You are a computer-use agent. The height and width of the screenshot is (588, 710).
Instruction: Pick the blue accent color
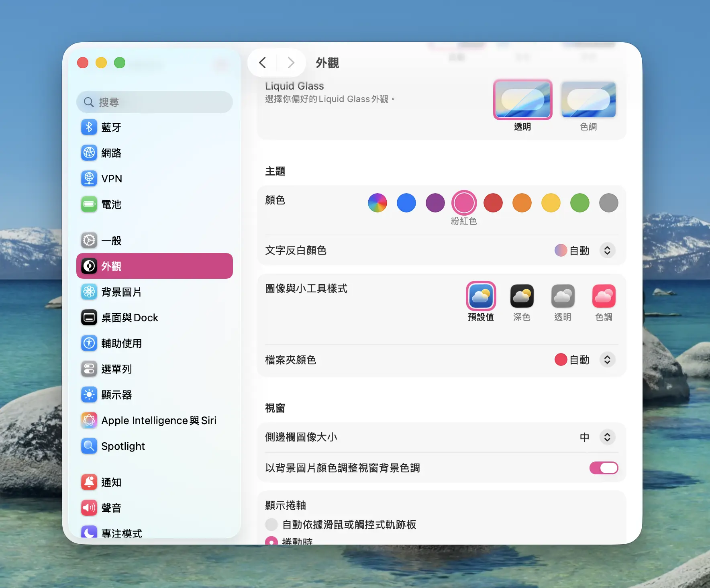(406, 203)
